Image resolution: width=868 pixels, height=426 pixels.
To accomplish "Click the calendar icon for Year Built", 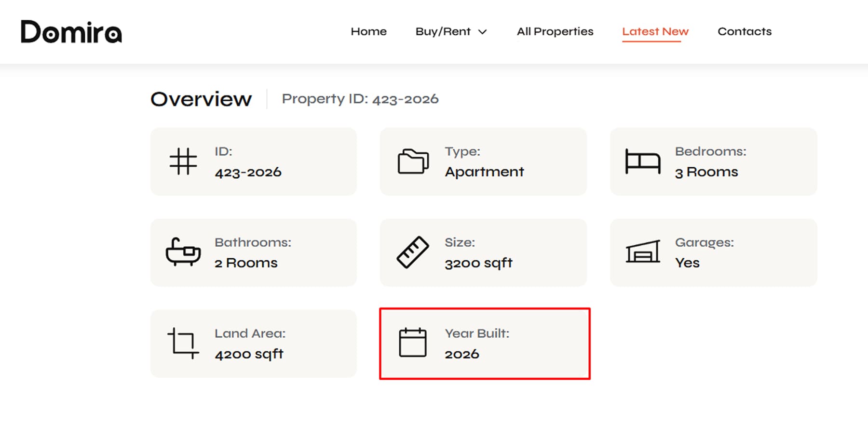I will point(413,343).
